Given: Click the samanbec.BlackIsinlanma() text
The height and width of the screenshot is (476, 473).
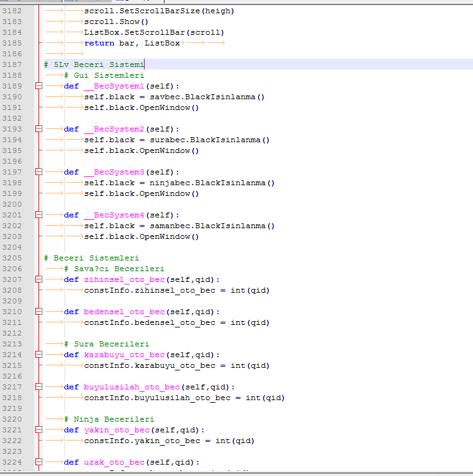Looking at the screenshot, I should [212, 226].
